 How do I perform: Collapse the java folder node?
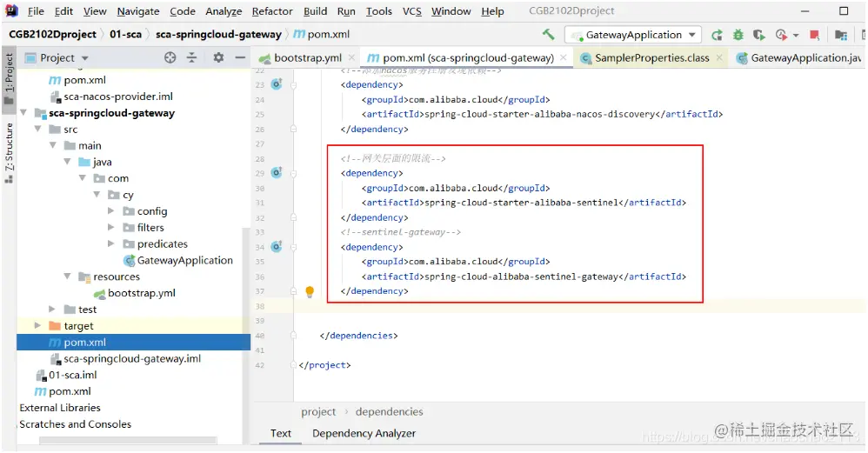click(67, 162)
